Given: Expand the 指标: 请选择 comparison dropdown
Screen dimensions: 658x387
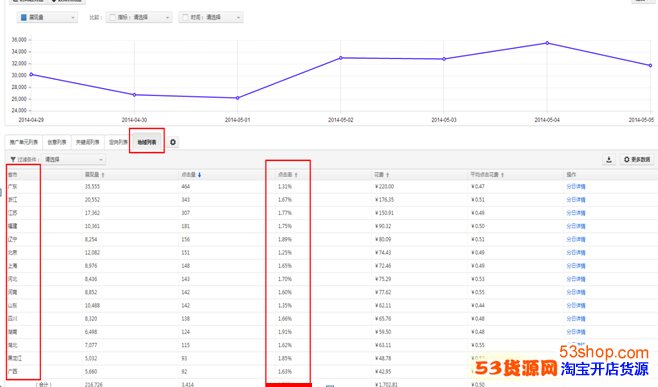Looking at the screenshot, I should pyautogui.click(x=167, y=18).
